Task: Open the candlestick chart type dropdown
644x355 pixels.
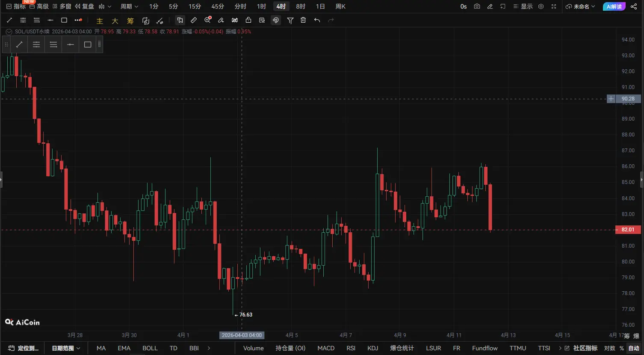Action: (105, 6)
